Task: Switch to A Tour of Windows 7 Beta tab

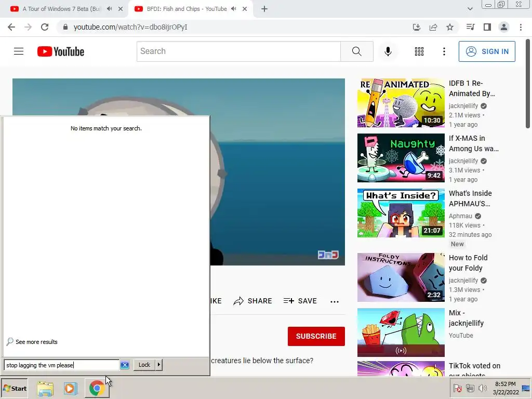Action: 61,9
